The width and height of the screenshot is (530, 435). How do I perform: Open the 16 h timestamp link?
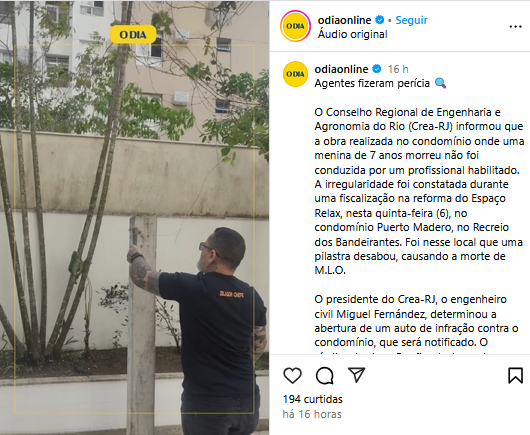coord(398,69)
